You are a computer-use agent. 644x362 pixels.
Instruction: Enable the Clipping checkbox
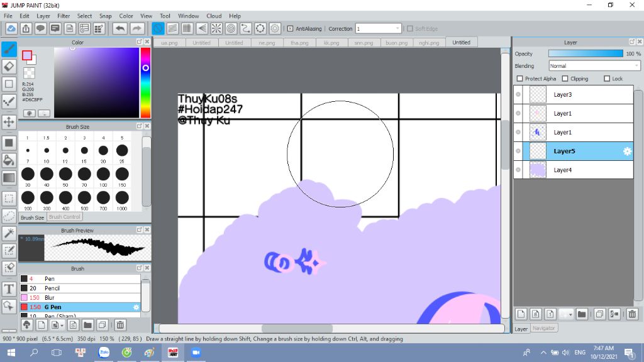click(x=565, y=79)
